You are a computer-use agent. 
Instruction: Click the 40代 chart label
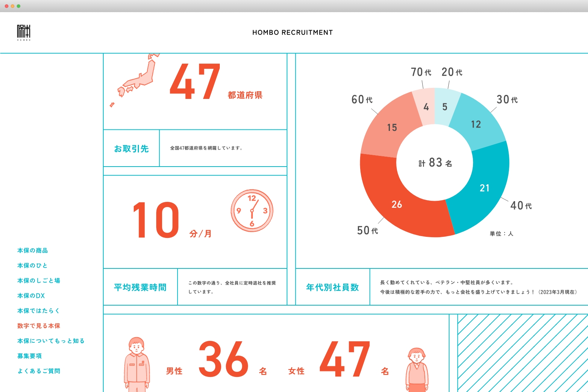tap(521, 206)
